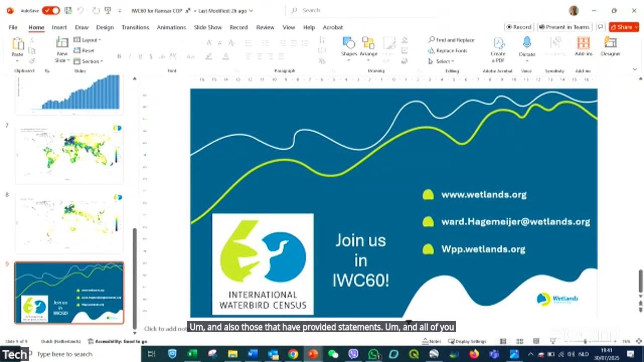The width and height of the screenshot is (644, 362).
Task: Switch to the Animations tab
Action: click(x=171, y=27)
